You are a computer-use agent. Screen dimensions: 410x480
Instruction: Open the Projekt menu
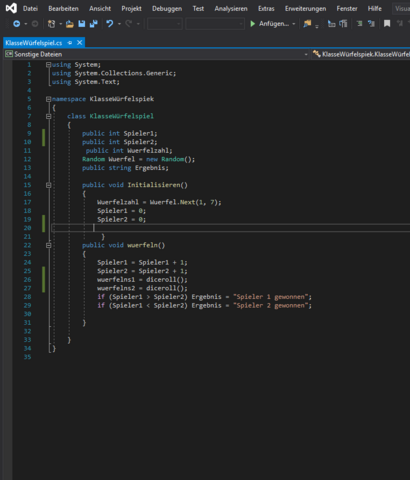pyautogui.click(x=131, y=9)
